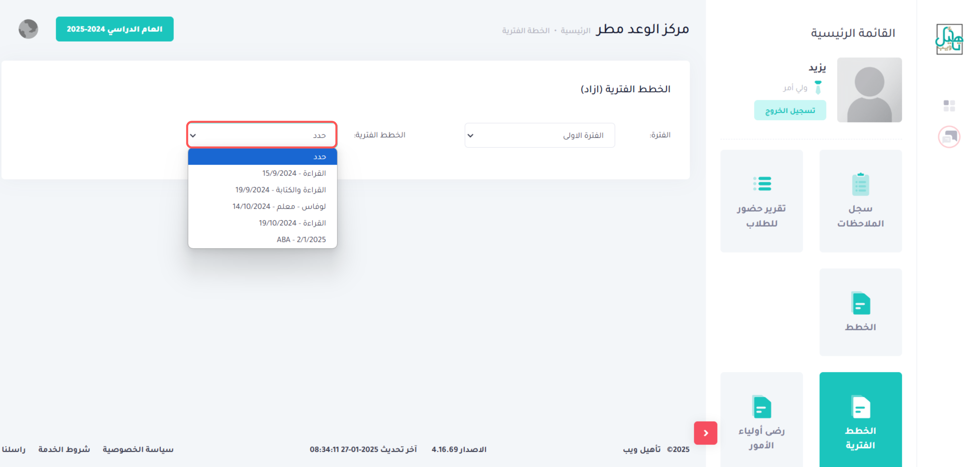
Task: Click the globe language icon
Action: 28,29
